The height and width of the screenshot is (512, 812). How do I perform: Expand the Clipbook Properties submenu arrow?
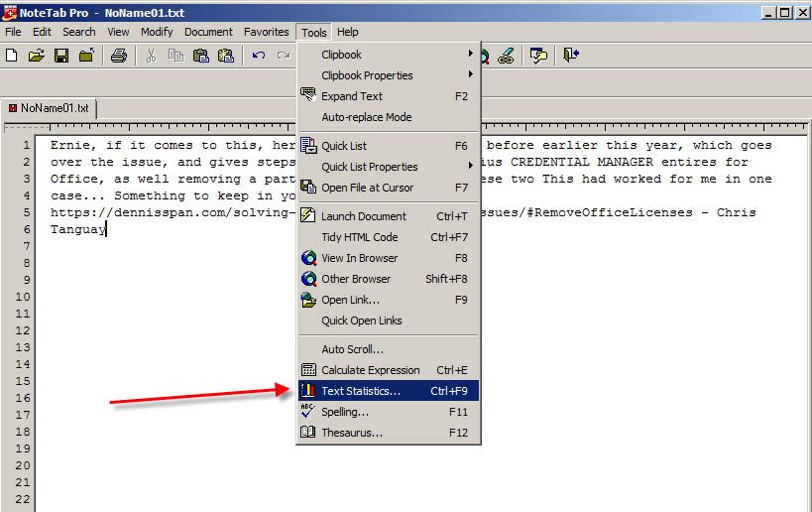[x=470, y=74]
